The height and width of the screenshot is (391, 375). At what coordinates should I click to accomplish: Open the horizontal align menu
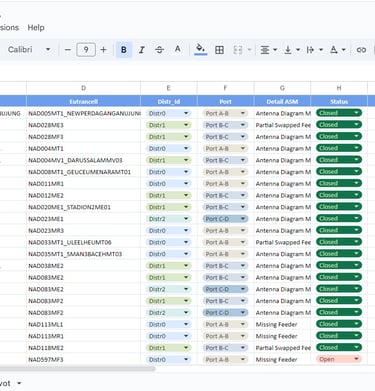coord(268,50)
